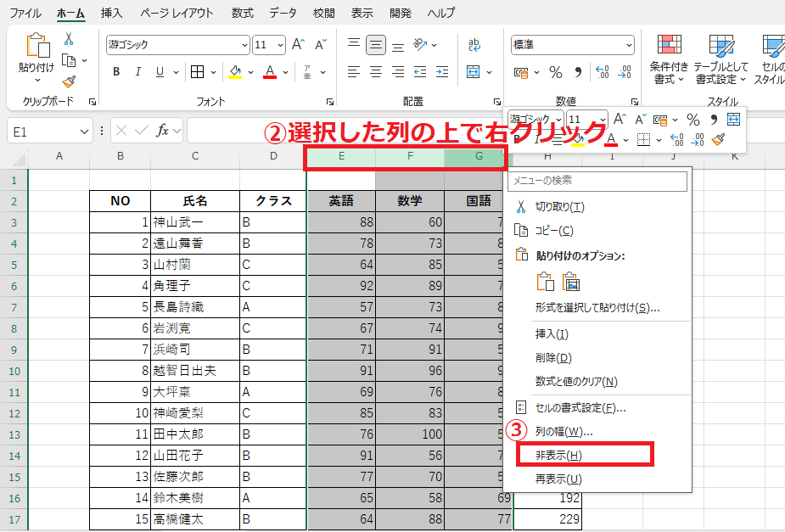Viewport: 785px width, 532px height.
Task: Select the ribbon Format Painter brush
Action: 69,81
